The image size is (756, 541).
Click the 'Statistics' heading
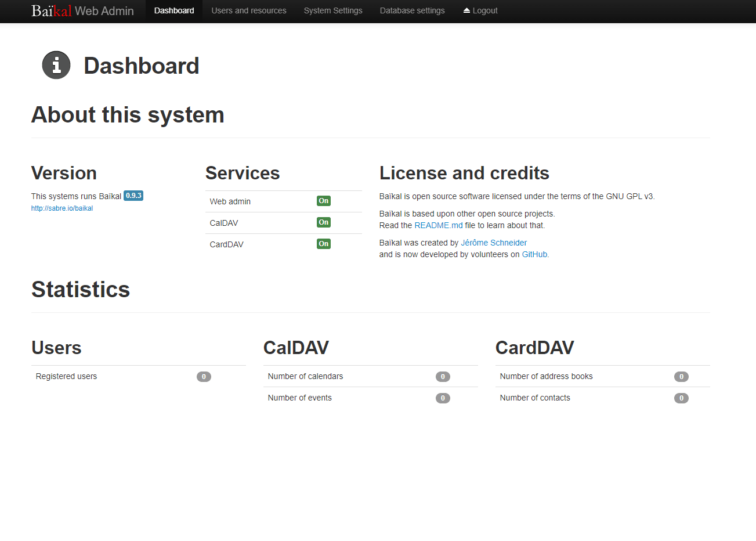pos(81,290)
